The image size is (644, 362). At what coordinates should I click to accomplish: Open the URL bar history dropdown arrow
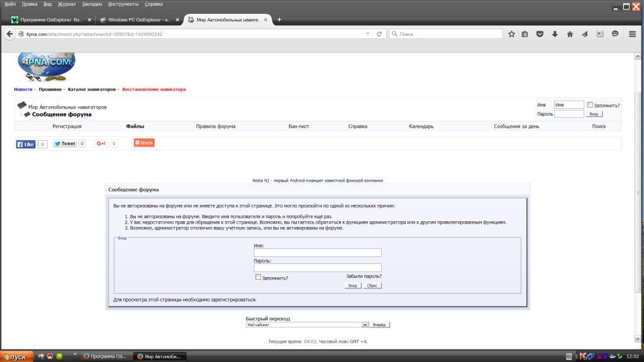click(368, 34)
